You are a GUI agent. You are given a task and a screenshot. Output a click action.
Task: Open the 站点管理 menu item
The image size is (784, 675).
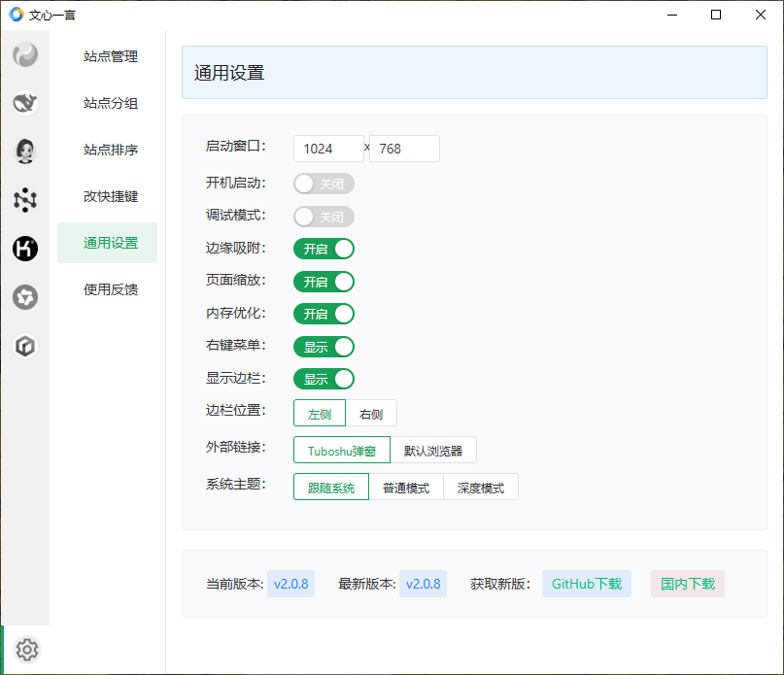tap(108, 56)
